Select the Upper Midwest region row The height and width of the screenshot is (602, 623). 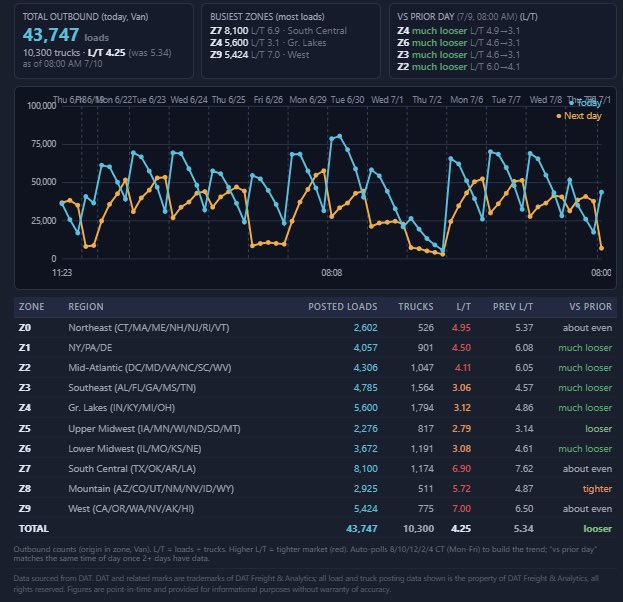tap(315, 429)
